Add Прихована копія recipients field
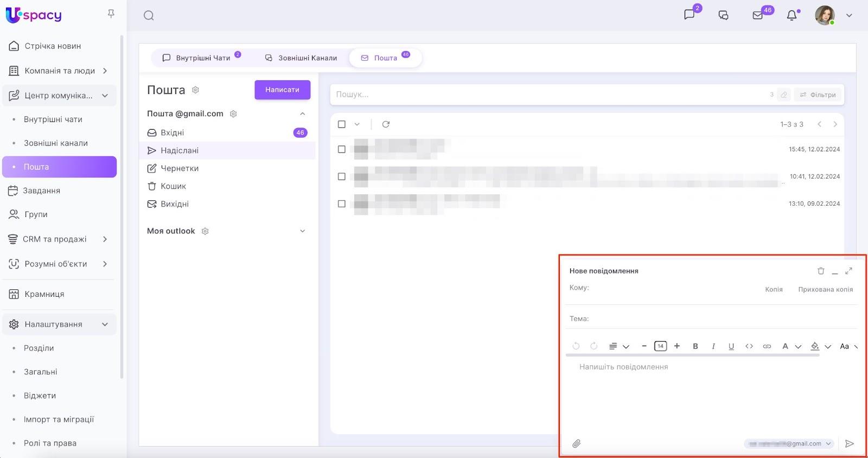Screen dimensions: 868x458 pos(825,289)
